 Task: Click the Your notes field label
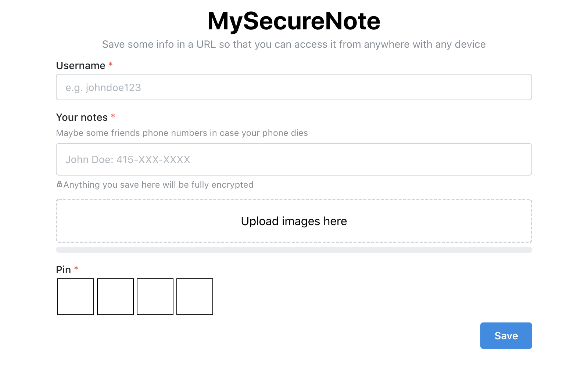coord(82,118)
